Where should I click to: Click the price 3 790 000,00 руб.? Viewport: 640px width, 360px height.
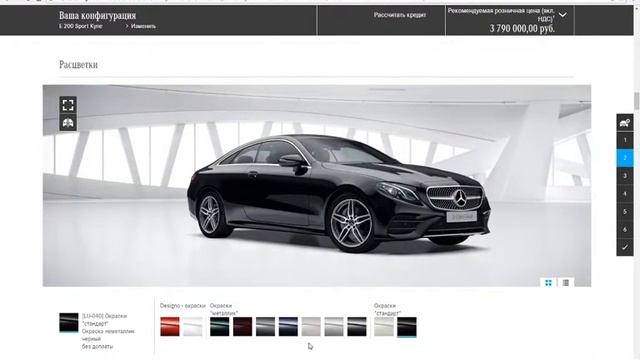(x=522, y=29)
